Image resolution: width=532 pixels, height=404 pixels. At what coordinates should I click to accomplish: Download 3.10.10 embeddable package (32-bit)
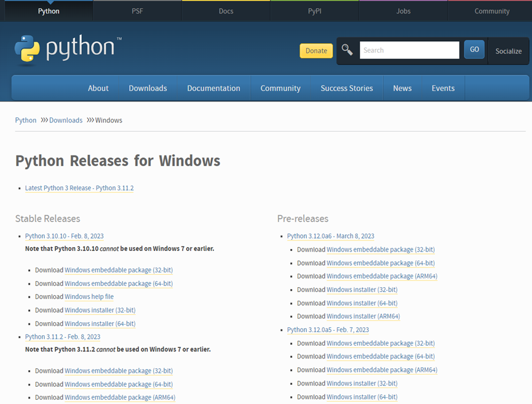tap(119, 270)
